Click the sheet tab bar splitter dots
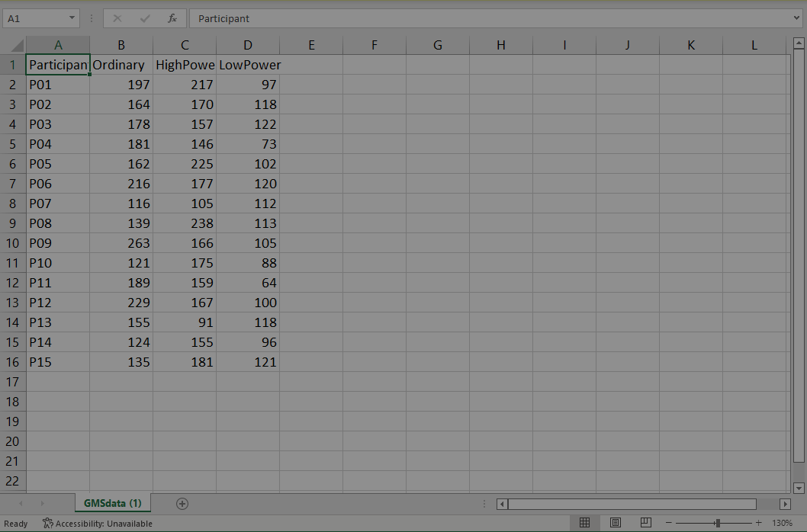Image resolution: width=807 pixels, height=532 pixels. (484, 505)
